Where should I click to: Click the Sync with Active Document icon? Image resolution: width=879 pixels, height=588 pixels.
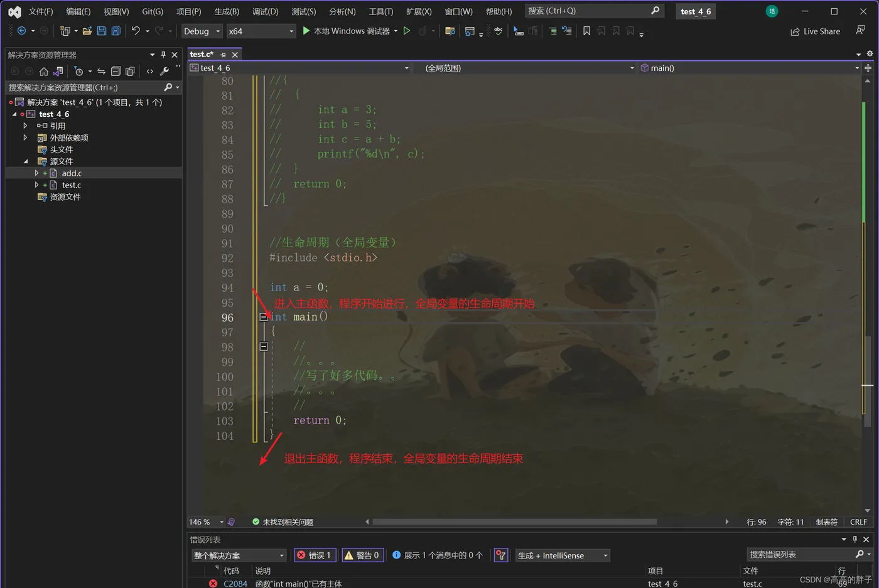pos(101,72)
